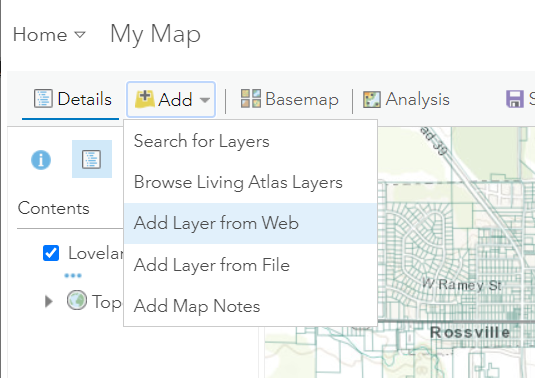Choose Browse Living Atlas Layers

click(251, 182)
